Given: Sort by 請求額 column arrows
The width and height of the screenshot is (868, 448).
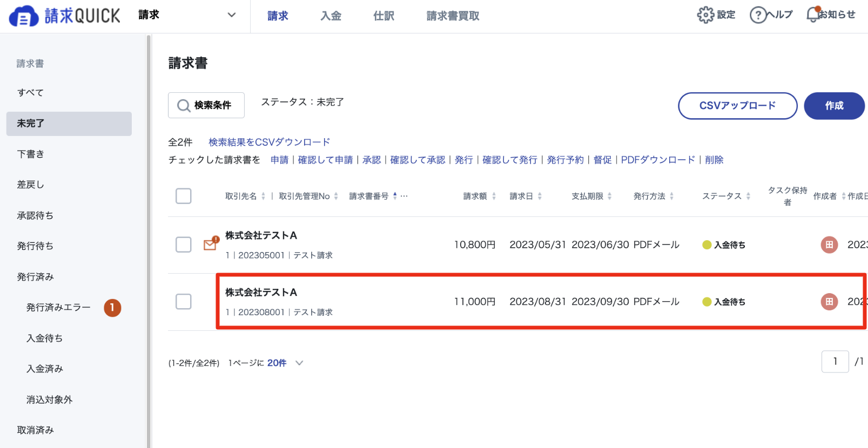Looking at the screenshot, I should 494,196.
